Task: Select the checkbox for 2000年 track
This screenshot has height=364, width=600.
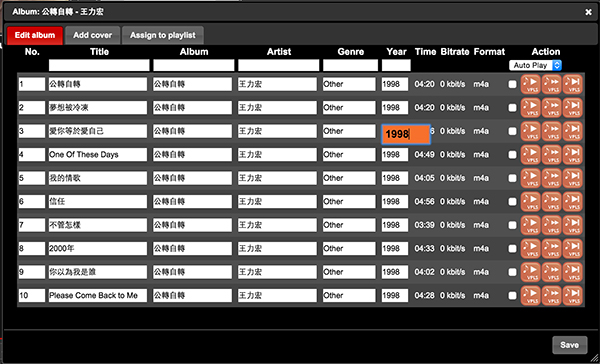Action: (x=512, y=249)
